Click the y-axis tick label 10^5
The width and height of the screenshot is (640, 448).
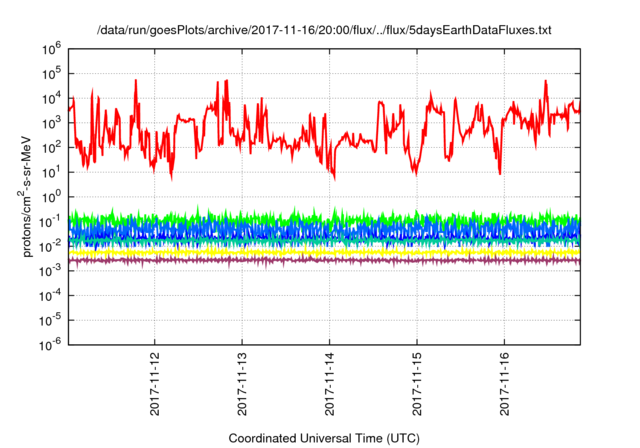click(52, 74)
